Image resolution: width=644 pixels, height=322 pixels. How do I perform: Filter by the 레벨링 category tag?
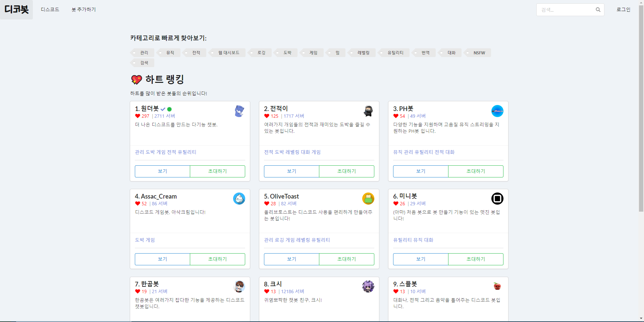tap(362, 53)
